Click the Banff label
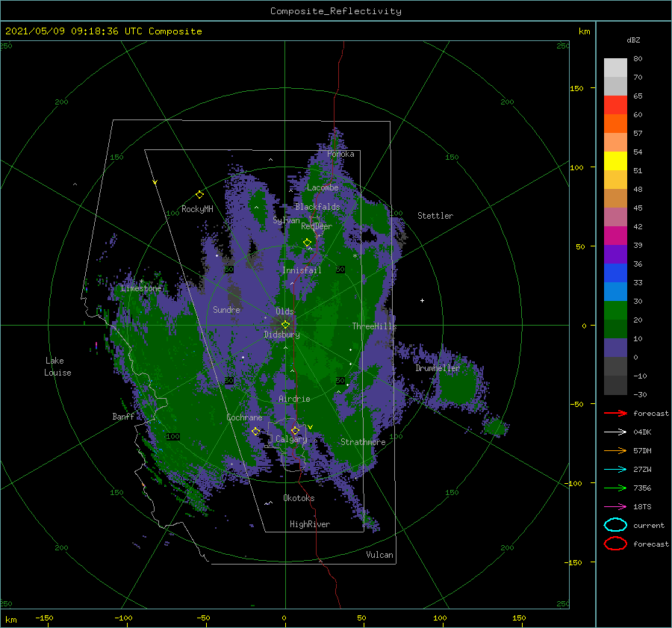 [123, 417]
